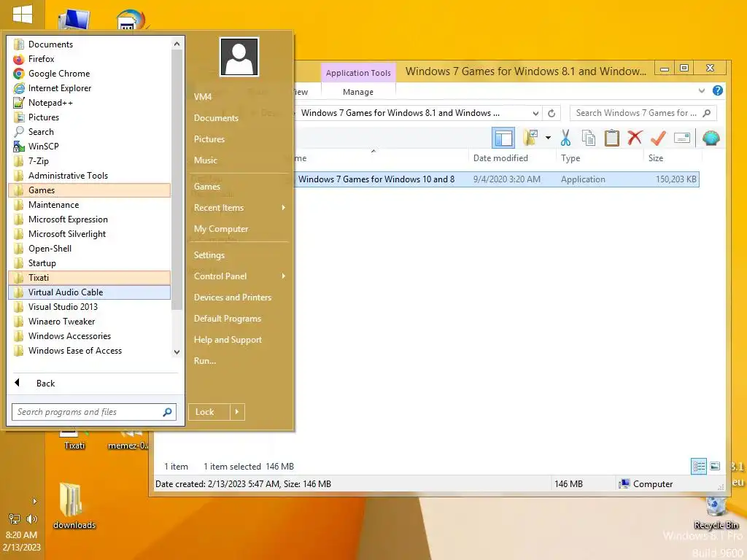Viewport: 747px width, 560px height.
Task: Click Back in the programs list
Action: tap(94, 384)
